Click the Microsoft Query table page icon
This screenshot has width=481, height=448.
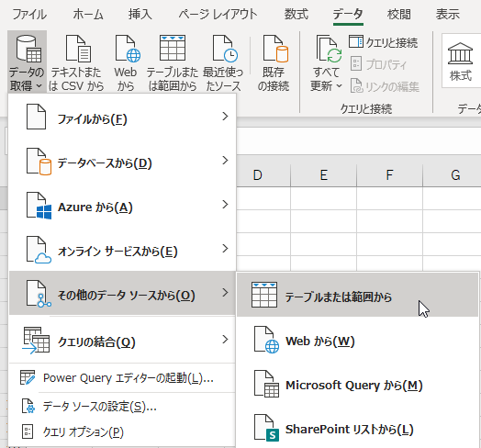pyautogui.click(x=266, y=384)
